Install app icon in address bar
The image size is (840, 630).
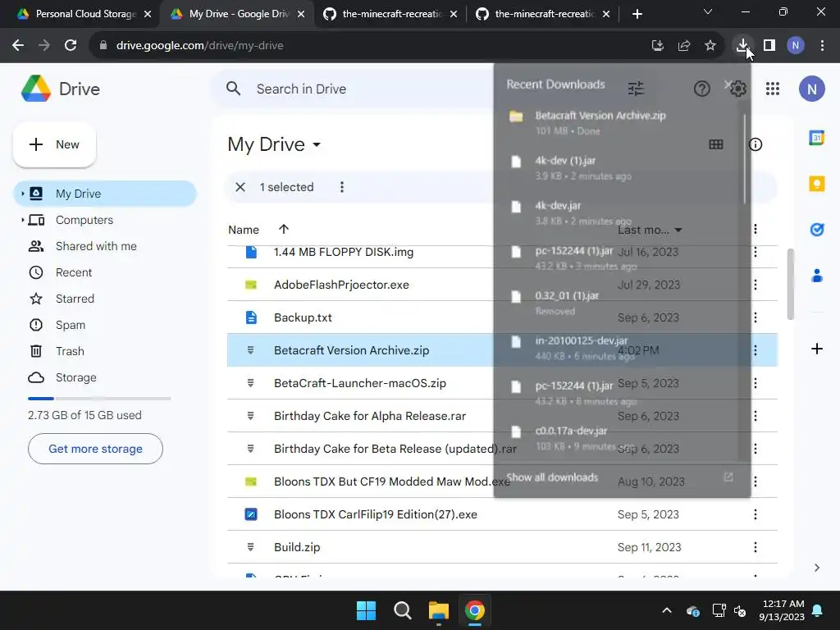(658, 46)
